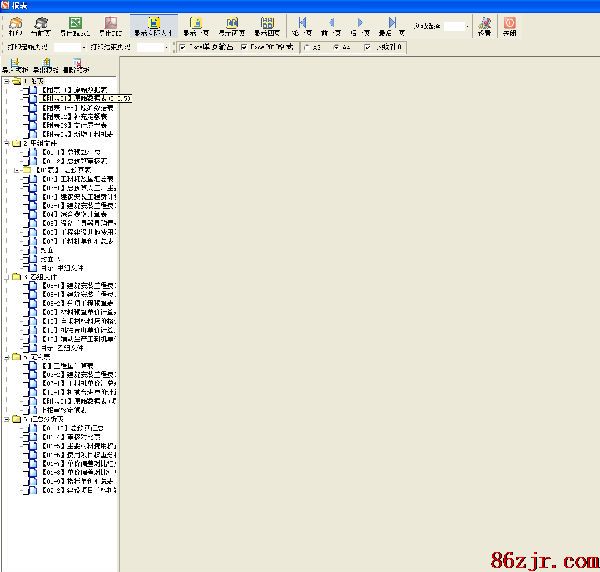The height and width of the screenshot is (572, 600).
Task: Collapse the folder 1 tree node
Action: pos(7,80)
